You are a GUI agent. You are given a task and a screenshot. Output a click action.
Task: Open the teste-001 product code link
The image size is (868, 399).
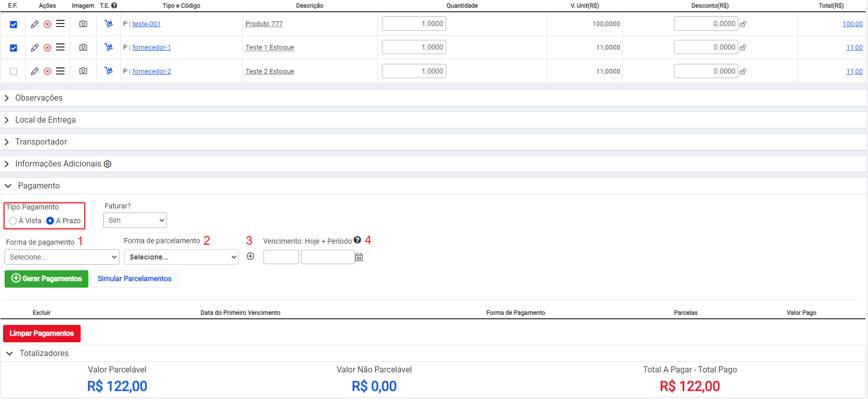(147, 24)
